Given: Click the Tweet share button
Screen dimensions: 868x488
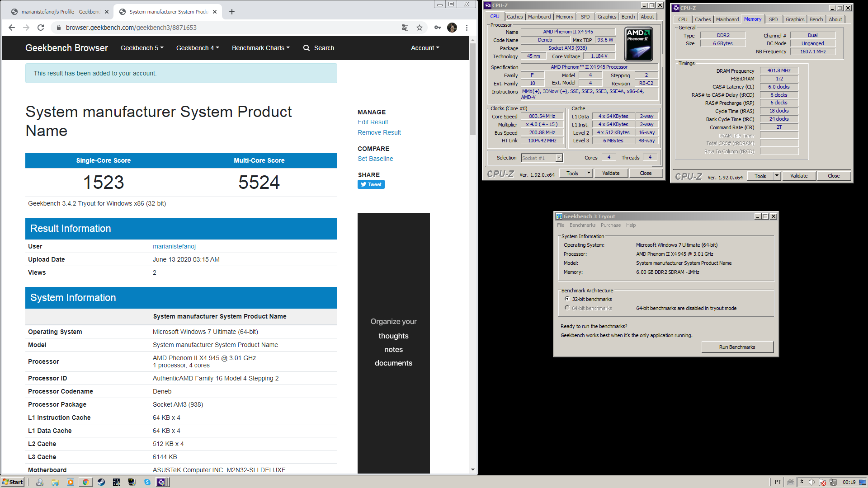Looking at the screenshot, I should (x=371, y=184).
